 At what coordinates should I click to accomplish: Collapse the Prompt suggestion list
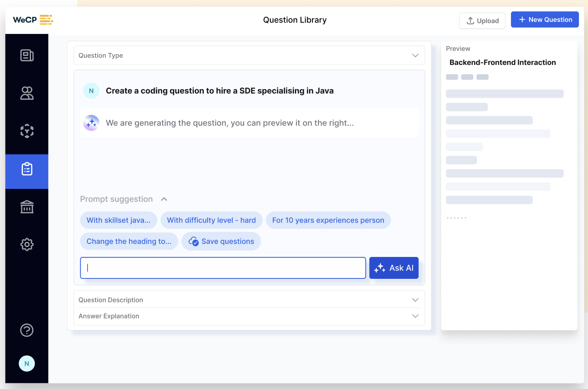tap(164, 199)
